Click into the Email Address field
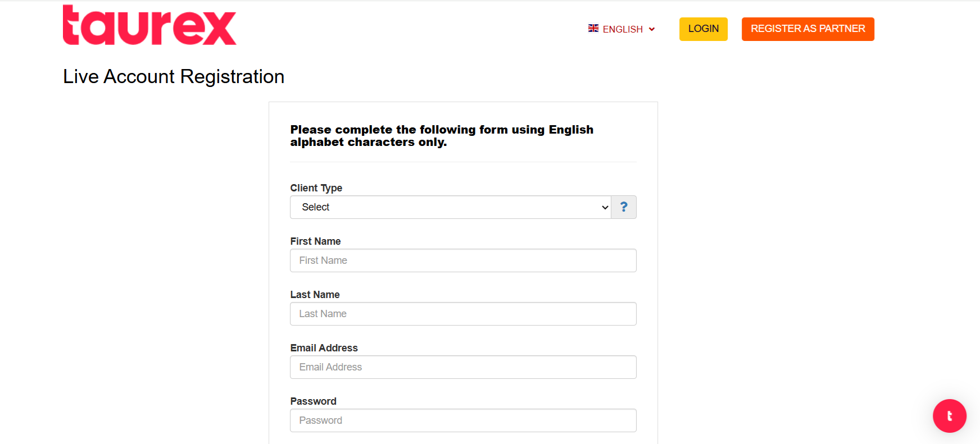Screen dimensions: 980x444 [x=463, y=367]
